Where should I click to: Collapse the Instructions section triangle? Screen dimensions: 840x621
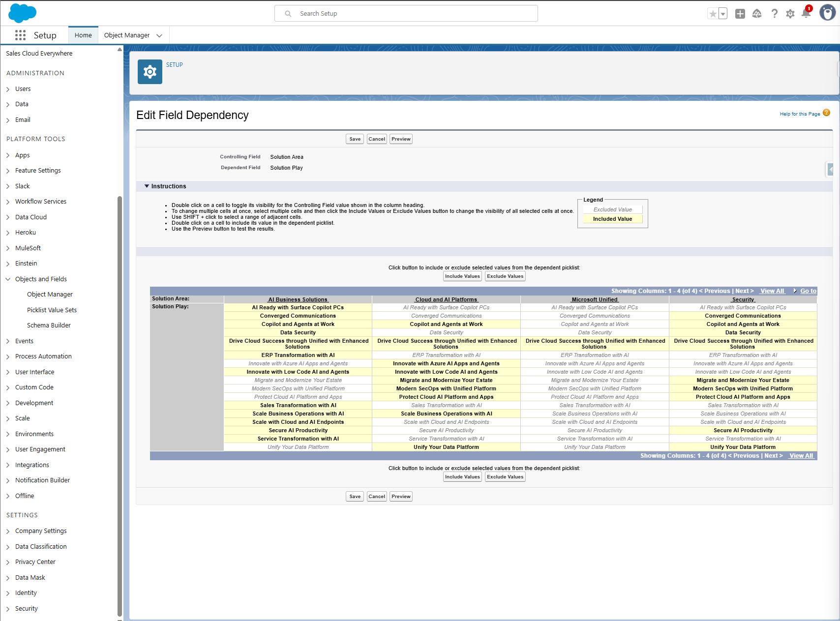click(147, 186)
